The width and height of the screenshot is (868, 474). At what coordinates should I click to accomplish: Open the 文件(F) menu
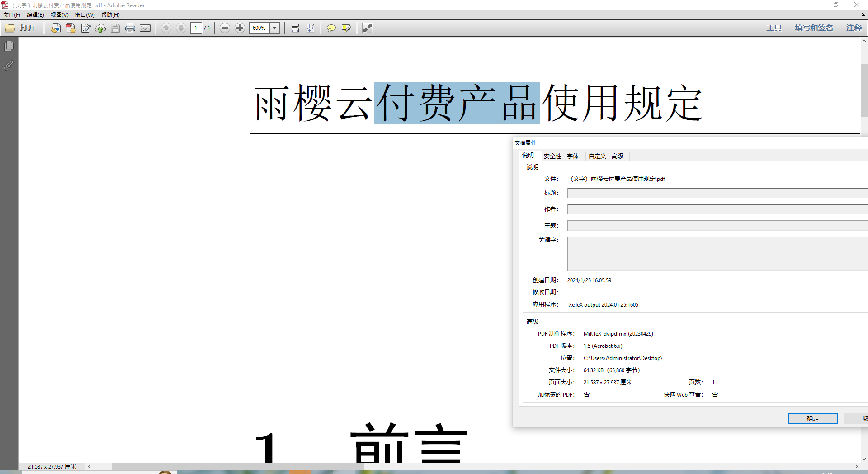click(12, 15)
